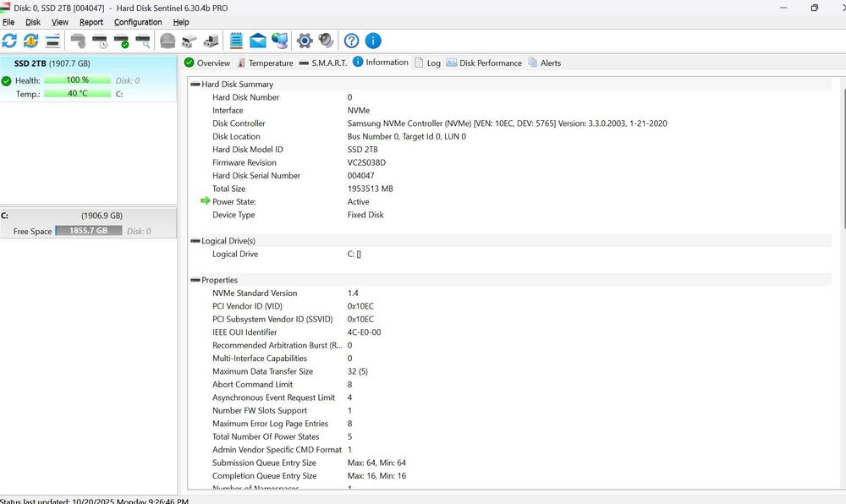846x504 pixels.
Task: Click the disk with magnifying glass toolbar icon
Action: (144, 41)
